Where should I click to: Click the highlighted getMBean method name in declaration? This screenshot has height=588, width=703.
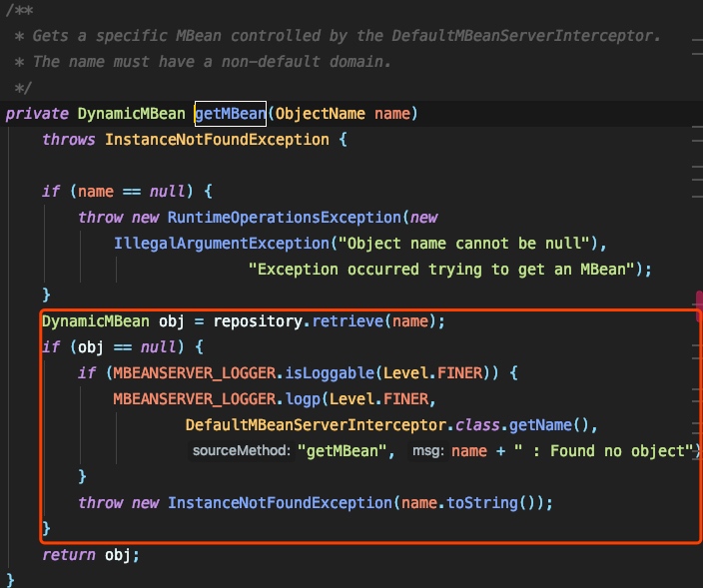click(231, 114)
